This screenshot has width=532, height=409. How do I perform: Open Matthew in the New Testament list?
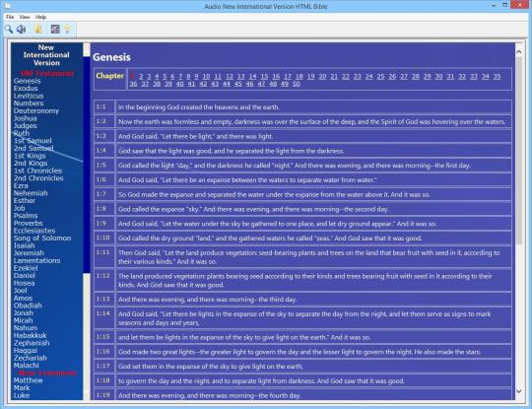coord(29,380)
